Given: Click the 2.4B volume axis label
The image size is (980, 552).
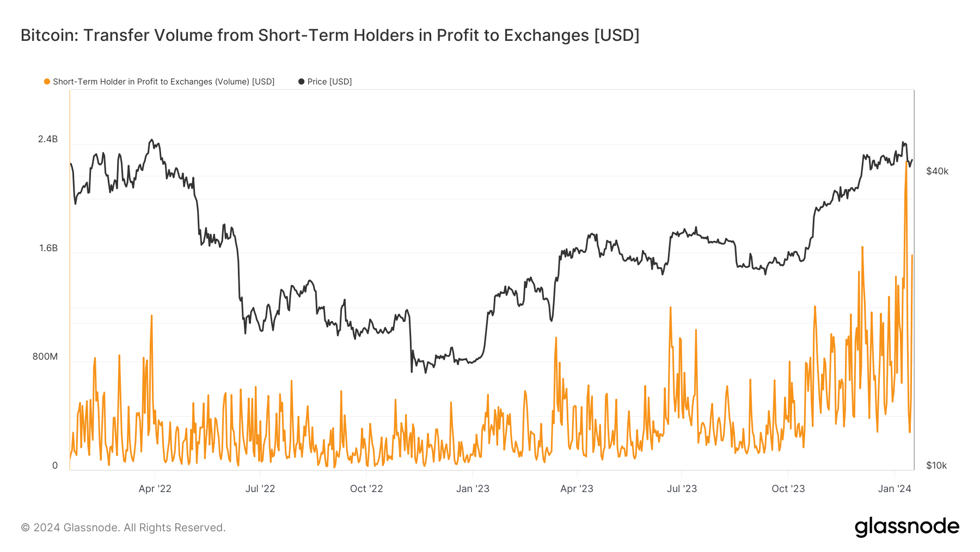Looking at the screenshot, I should pyautogui.click(x=48, y=139).
